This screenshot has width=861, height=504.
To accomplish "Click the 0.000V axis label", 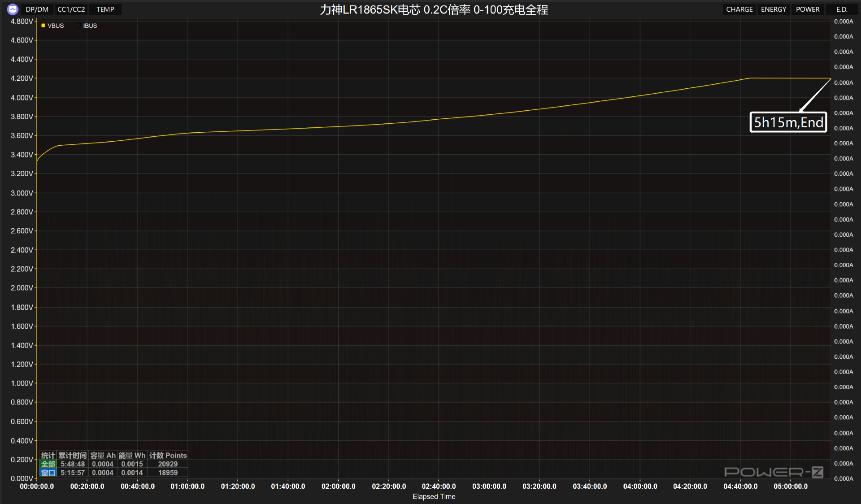I will click(22, 478).
